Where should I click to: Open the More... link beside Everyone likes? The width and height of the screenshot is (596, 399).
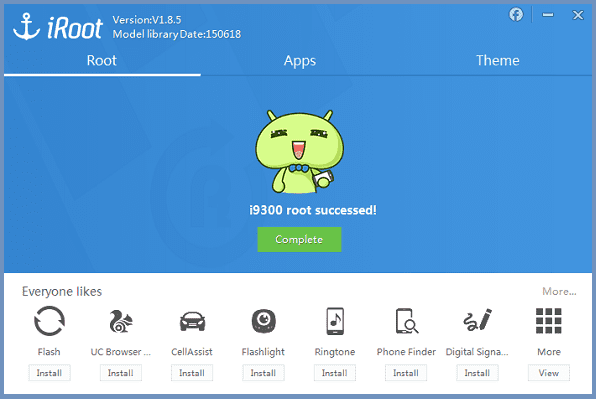pyautogui.click(x=559, y=291)
